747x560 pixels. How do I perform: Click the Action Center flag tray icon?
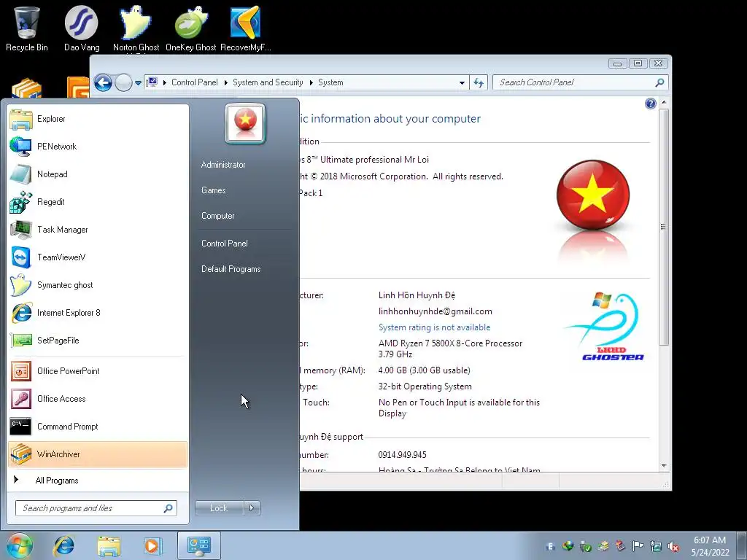pyautogui.click(x=638, y=546)
